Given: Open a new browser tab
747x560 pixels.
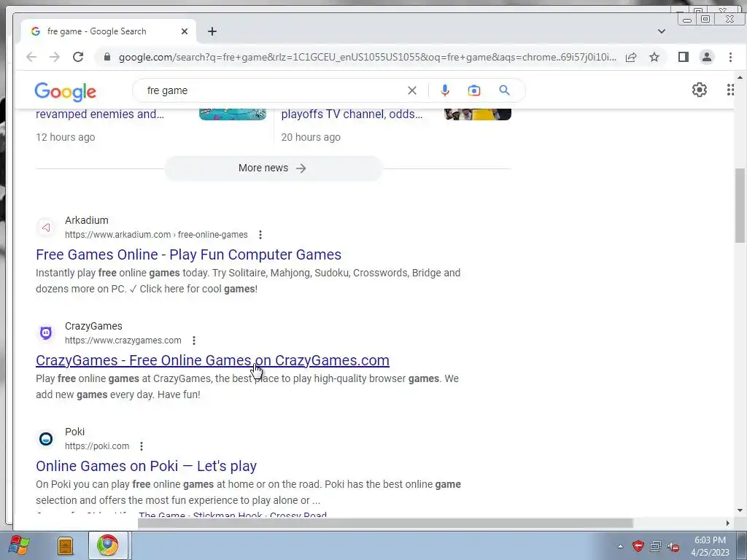Looking at the screenshot, I should tap(212, 31).
